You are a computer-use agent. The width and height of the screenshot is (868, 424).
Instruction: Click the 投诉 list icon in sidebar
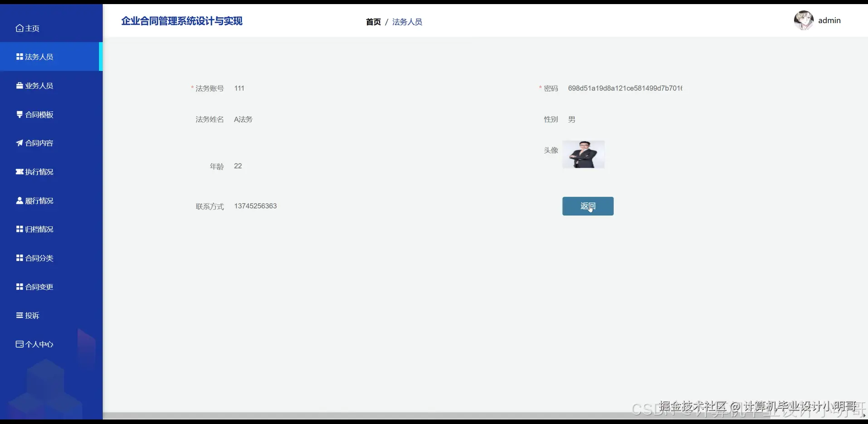point(19,315)
